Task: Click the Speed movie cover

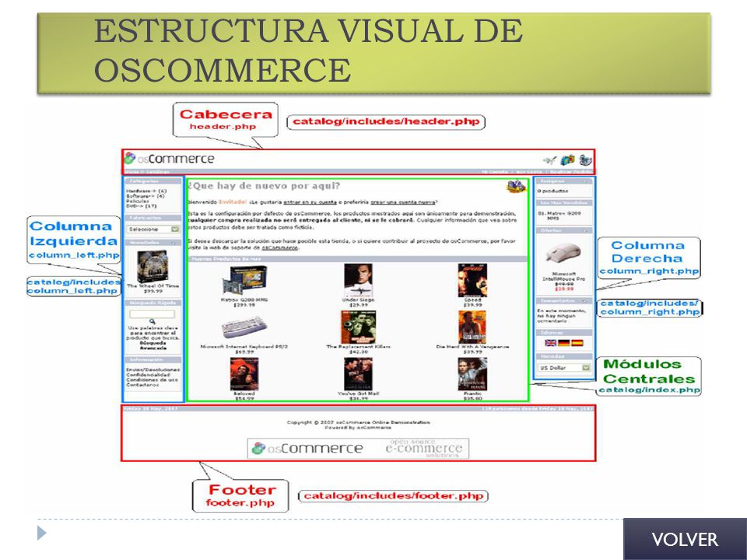Action: pyautogui.click(x=472, y=281)
